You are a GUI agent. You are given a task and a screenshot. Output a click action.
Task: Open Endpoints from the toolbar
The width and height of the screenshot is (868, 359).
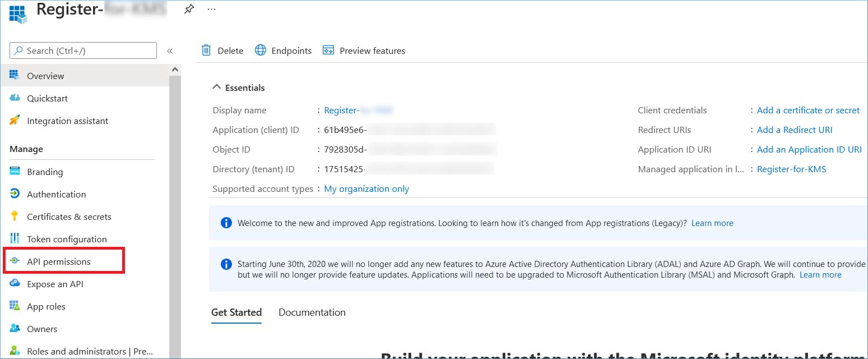283,50
